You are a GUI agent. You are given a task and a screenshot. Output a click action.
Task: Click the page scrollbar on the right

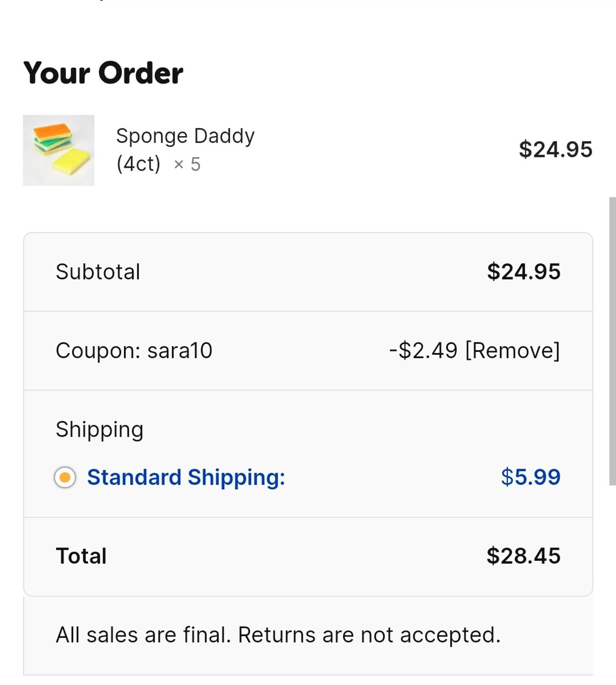point(612,341)
